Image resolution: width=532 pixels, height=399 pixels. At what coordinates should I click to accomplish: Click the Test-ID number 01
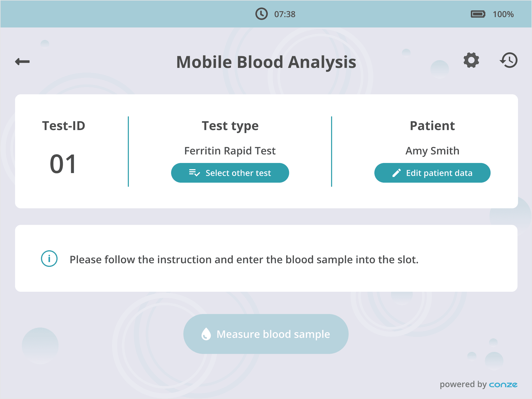tap(63, 164)
